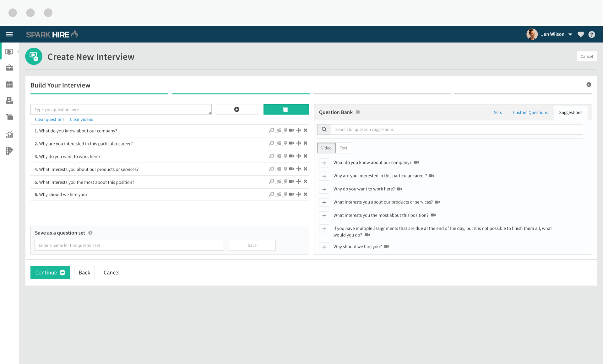Screen dimensions: 603x364
Task: Open the calendar sidebar icon
Action: (x=9, y=84)
